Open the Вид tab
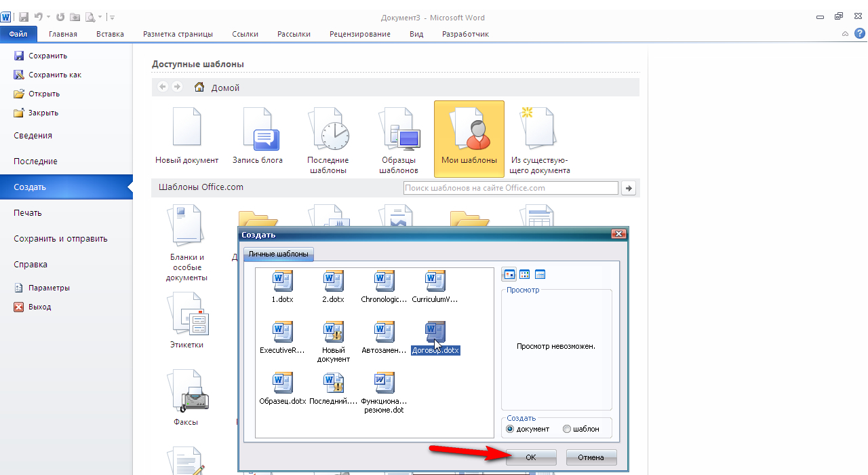 pyautogui.click(x=416, y=34)
